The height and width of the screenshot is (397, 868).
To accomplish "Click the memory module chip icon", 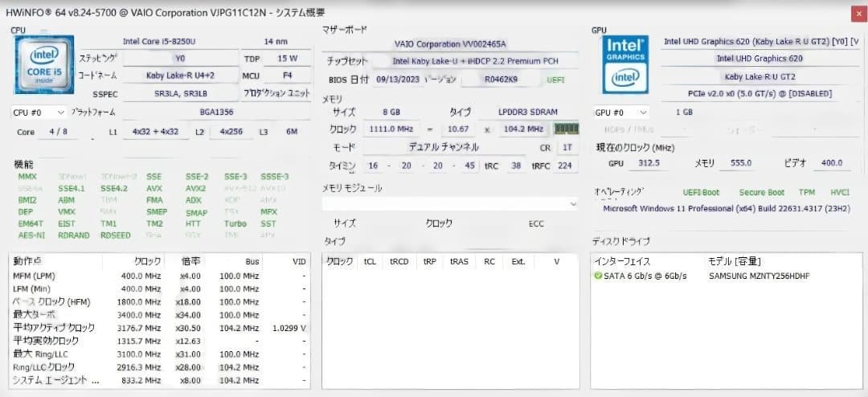I will tap(567, 129).
